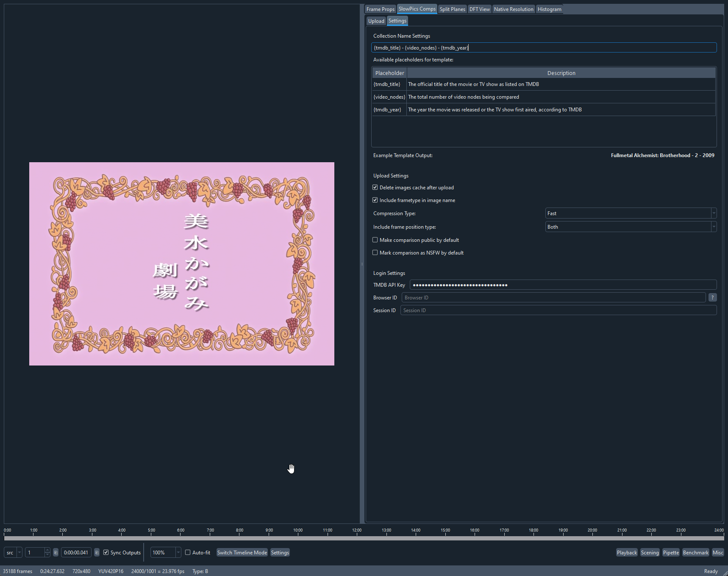Click the 0:00:00.041 timestamp field
The height and width of the screenshot is (576, 728).
coord(76,552)
